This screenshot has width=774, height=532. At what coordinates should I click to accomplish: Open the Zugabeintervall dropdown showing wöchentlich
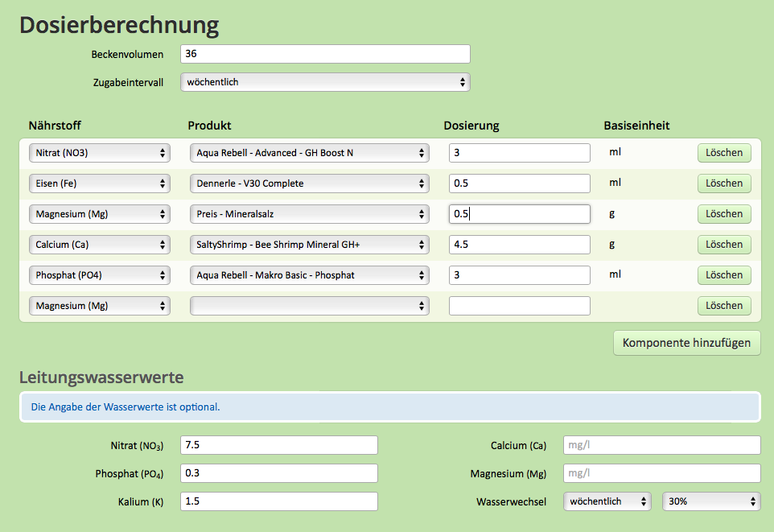click(325, 82)
